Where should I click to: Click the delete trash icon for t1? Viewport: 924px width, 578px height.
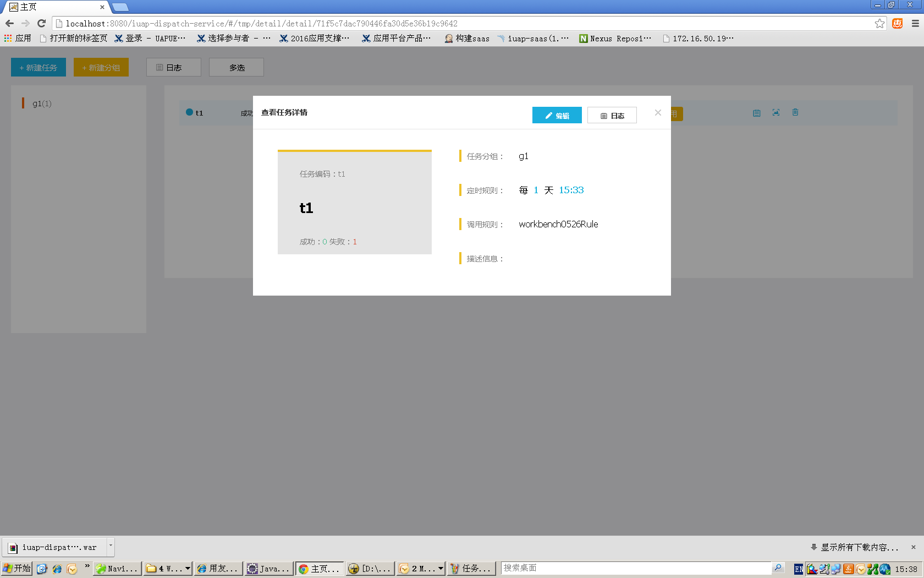(x=795, y=112)
